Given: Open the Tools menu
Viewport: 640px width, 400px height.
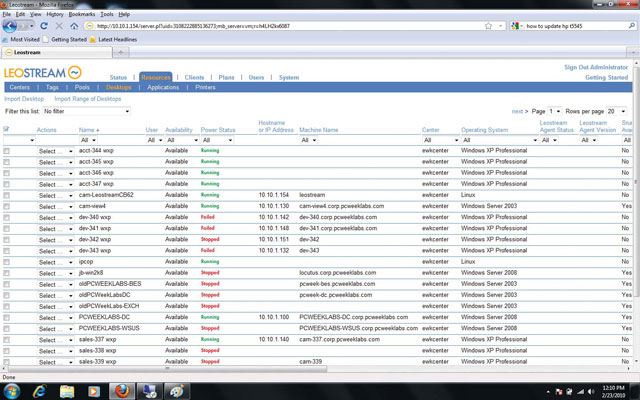Looking at the screenshot, I should [x=107, y=14].
